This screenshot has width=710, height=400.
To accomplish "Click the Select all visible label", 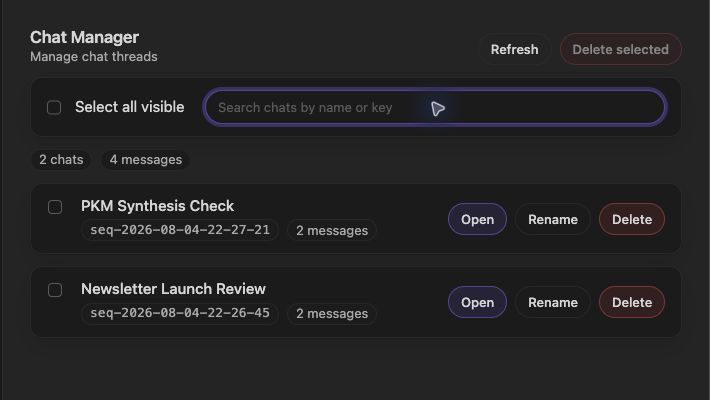I will coord(130,107).
